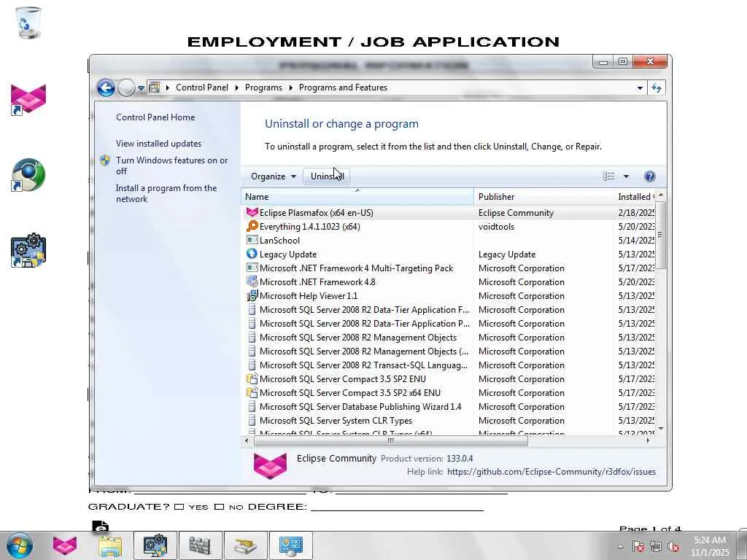Screen dimensions: 747x560
Task: Click the Forward navigation button
Action: [126, 88]
